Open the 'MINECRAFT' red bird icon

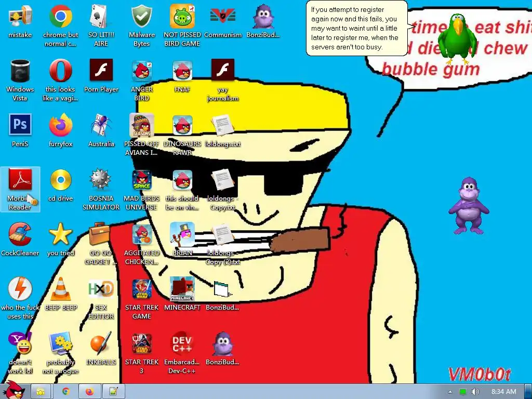(182, 294)
